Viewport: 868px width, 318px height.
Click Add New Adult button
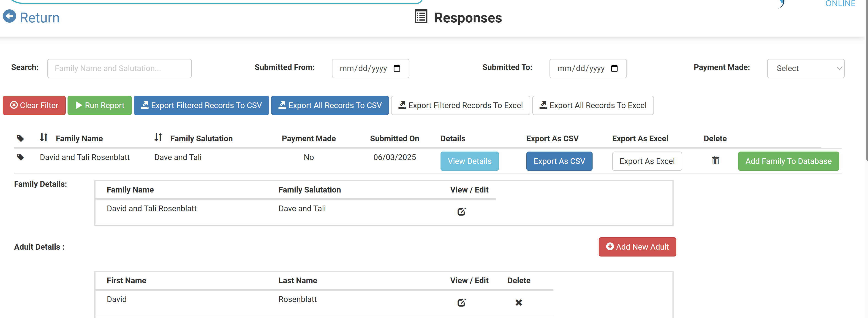(637, 247)
